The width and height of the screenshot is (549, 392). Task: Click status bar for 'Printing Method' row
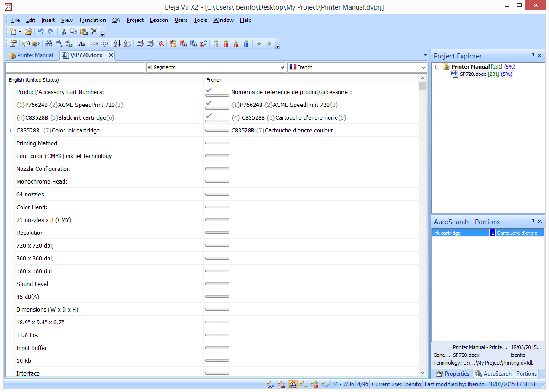pos(217,143)
